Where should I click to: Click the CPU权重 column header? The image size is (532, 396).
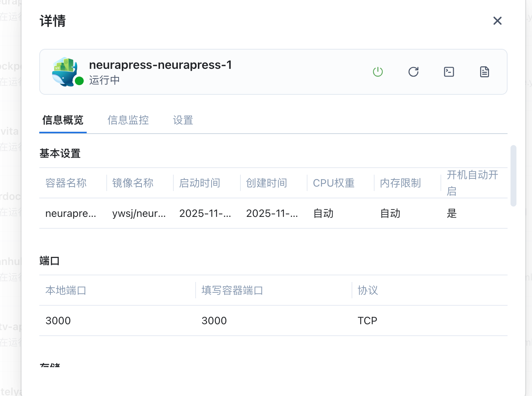[x=333, y=183]
